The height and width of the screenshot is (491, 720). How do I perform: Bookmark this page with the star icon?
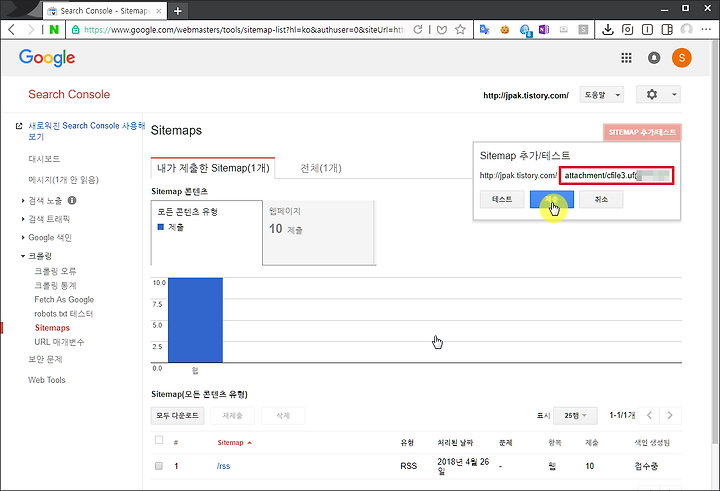(460, 30)
